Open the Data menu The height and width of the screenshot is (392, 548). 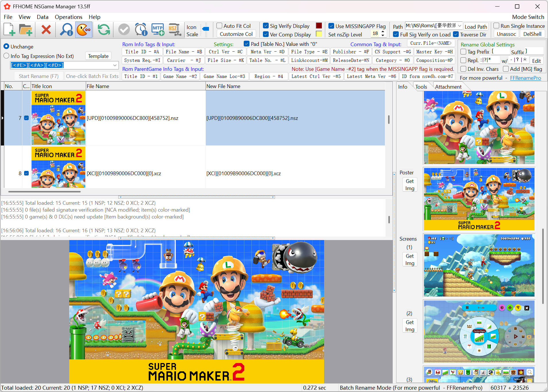tap(42, 17)
